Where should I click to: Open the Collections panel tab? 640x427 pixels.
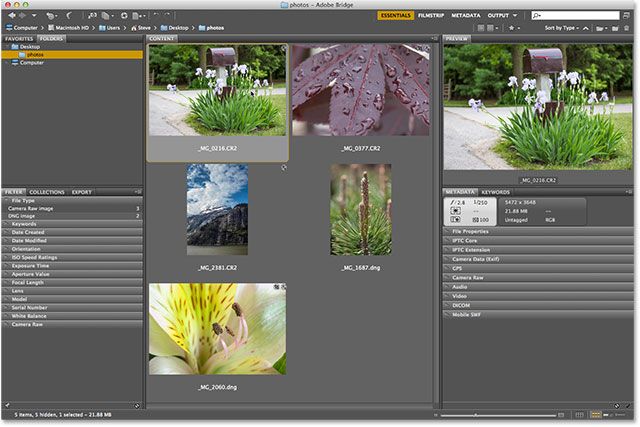[x=46, y=192]
